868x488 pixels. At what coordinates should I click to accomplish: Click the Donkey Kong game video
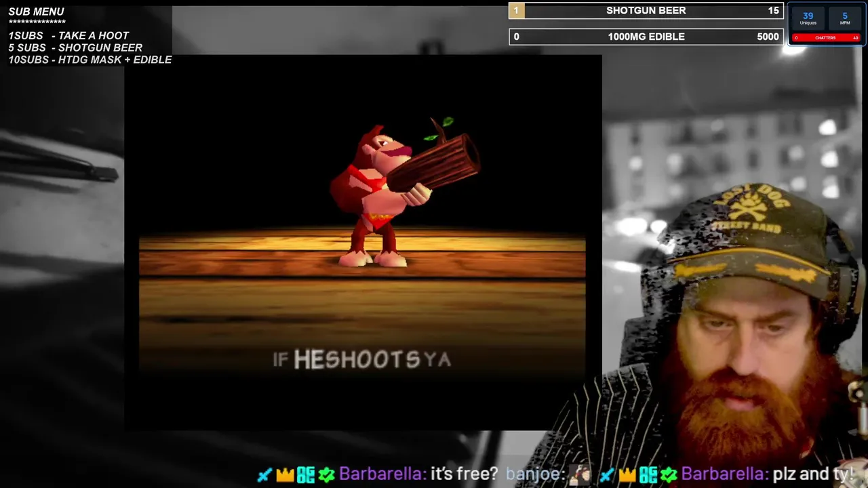[363, 243]
